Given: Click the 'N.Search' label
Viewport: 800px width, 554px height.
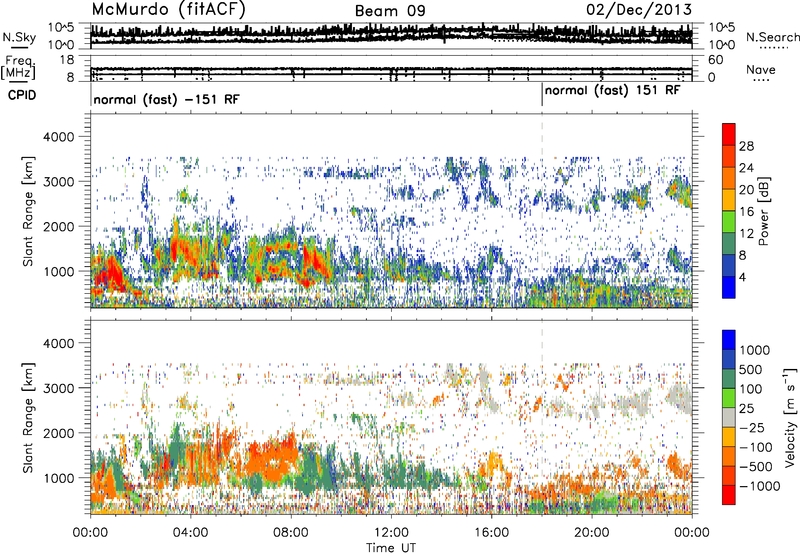Looking at the screenshot, I should (x=772, y=37).
